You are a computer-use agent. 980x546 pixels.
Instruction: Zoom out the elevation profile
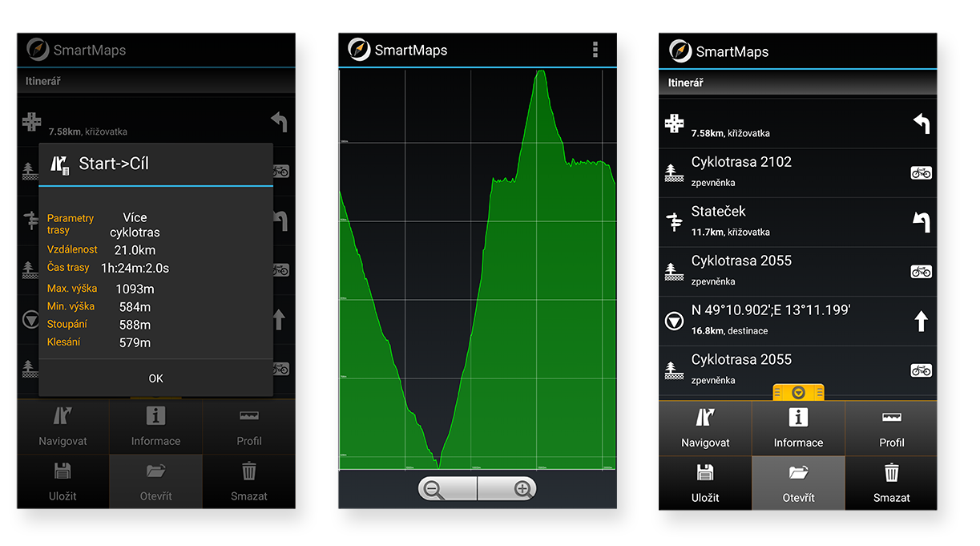point(448,488)
